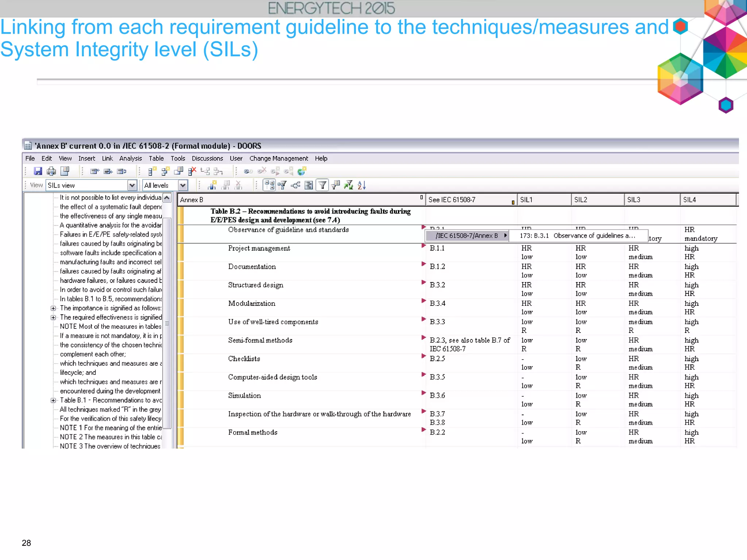The width and height of the screenshot is (747, 560).
Task: Open the Analysis menu
Action: [x=131, y=158]
